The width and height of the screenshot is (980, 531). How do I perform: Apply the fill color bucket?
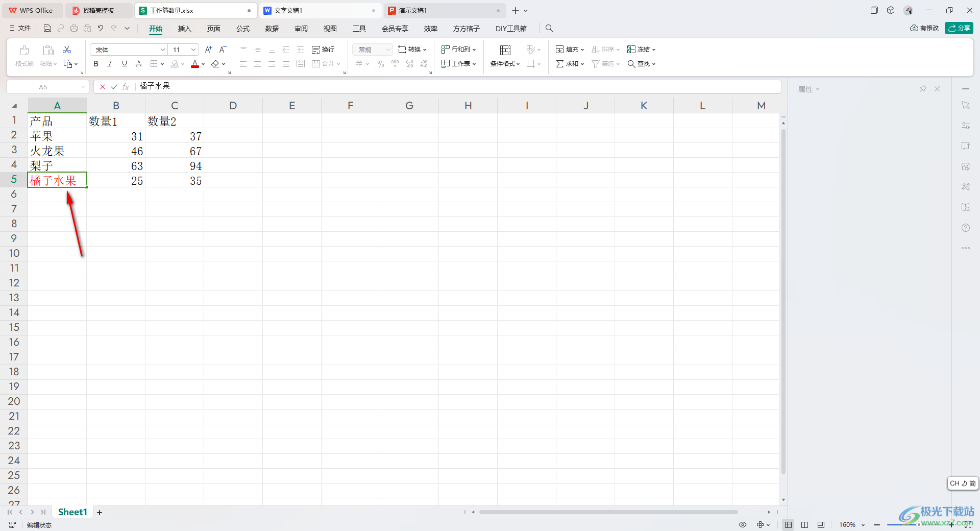point(175,64)
